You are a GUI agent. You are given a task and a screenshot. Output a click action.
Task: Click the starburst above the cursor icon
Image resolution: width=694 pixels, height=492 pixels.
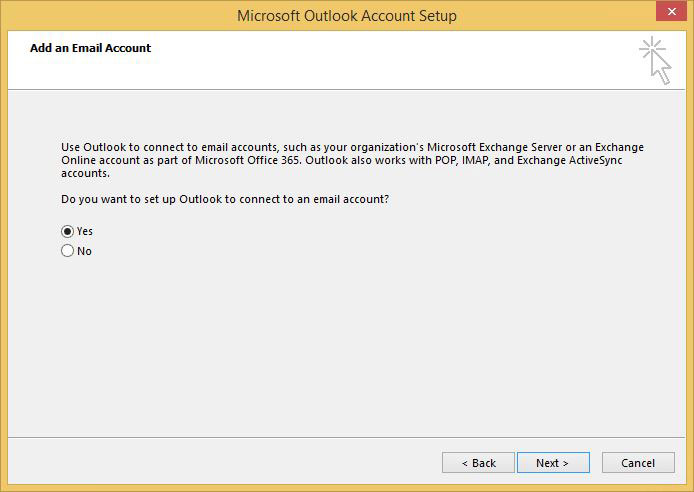click(652, 48)
